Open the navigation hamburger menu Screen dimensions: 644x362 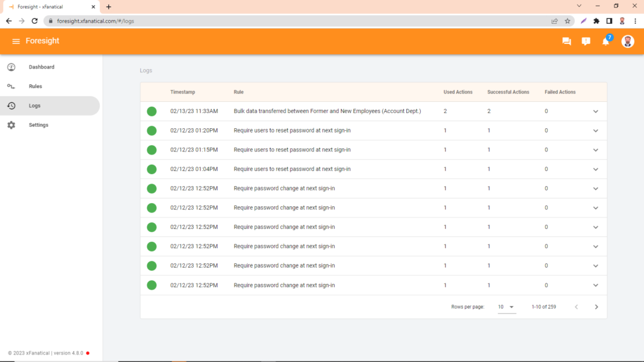click(x=16, y=41)
